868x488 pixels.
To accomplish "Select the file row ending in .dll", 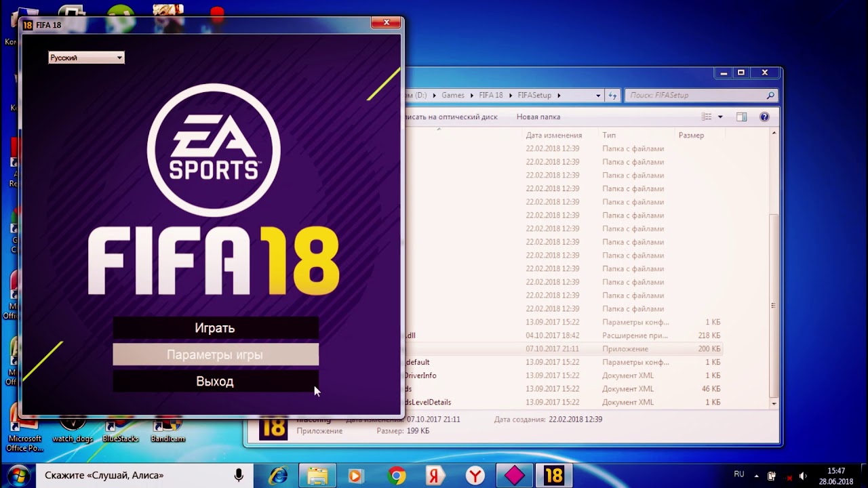I will [x=564, y=335].
